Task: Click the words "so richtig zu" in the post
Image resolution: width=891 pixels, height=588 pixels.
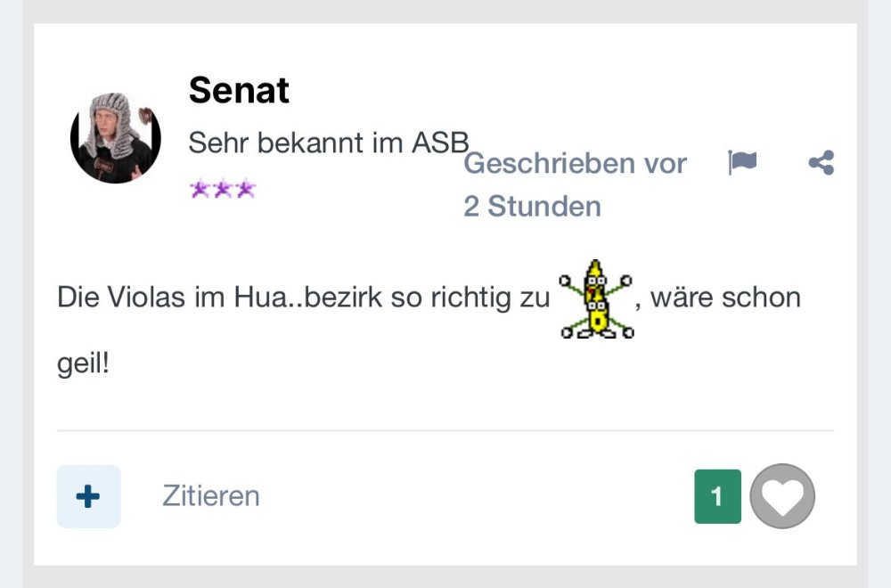Action: pos(470,298)
